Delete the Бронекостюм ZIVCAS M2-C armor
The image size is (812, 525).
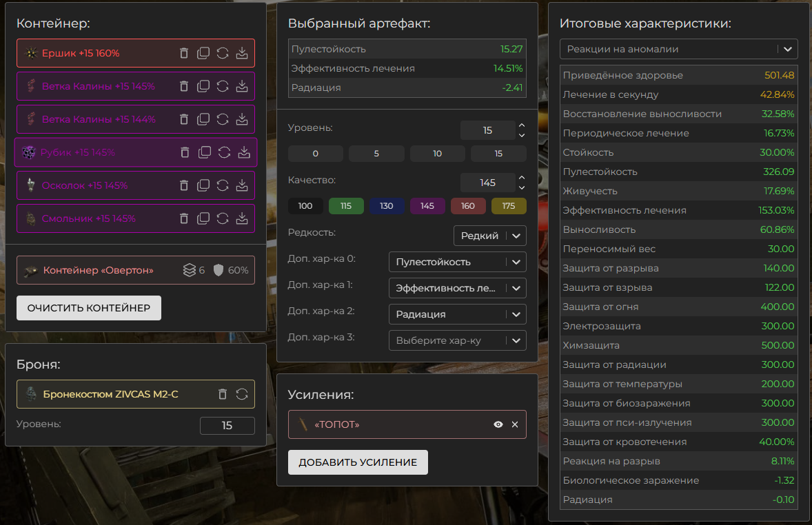click(222, 394)
